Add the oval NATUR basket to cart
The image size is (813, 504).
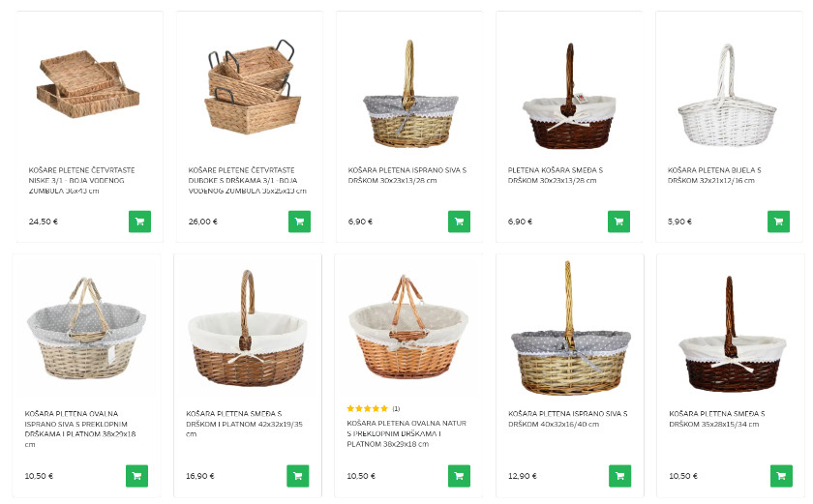(x=459, y=476)
